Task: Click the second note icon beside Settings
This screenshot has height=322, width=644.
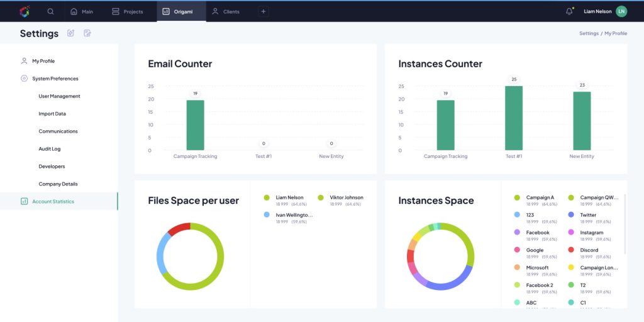Action: (x=87, y=33)
